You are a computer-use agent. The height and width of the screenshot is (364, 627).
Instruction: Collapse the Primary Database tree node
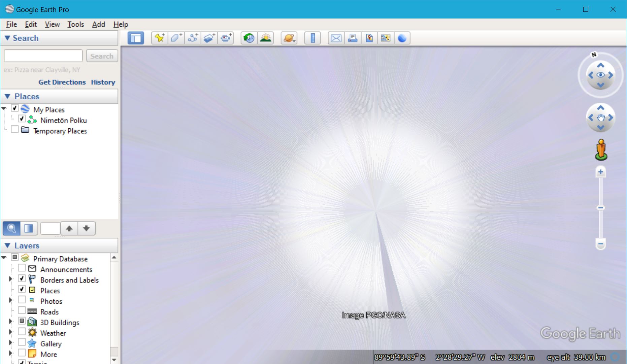pyautogui.click(x=4, y=258)
